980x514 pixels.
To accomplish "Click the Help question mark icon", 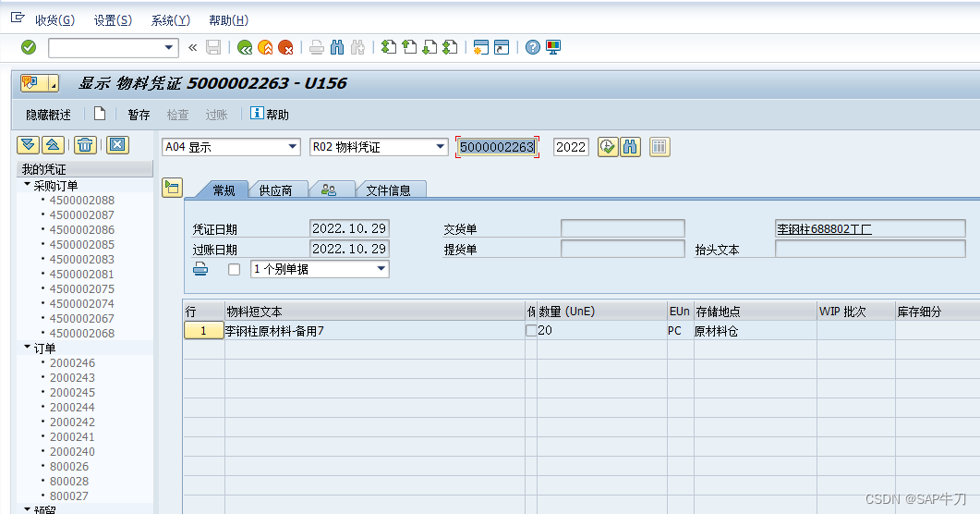I will [533, 47].
